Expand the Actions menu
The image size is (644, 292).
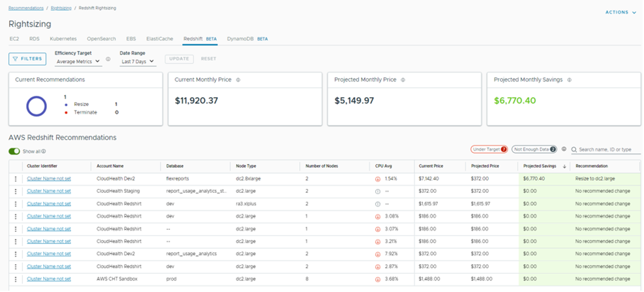tap(621, 12)
